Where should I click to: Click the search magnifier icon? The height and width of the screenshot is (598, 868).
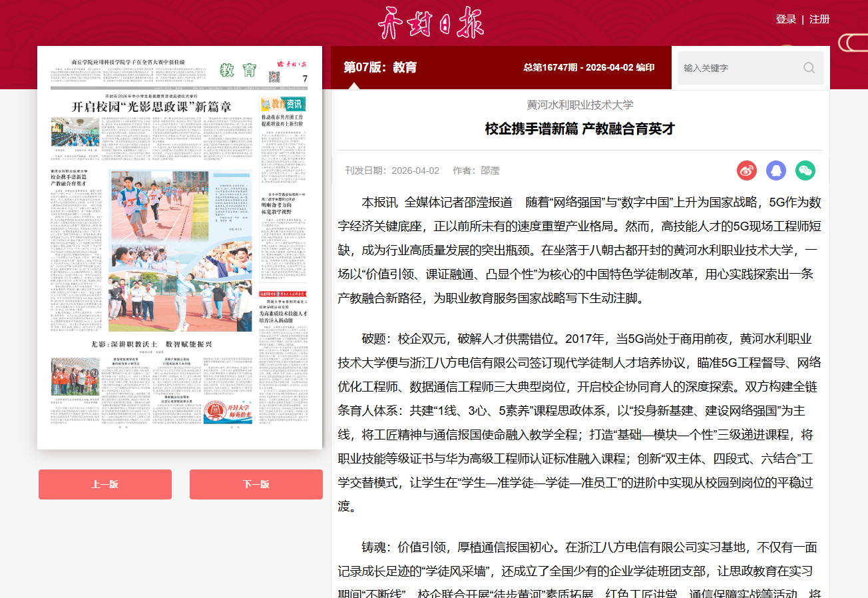[809, 68]
